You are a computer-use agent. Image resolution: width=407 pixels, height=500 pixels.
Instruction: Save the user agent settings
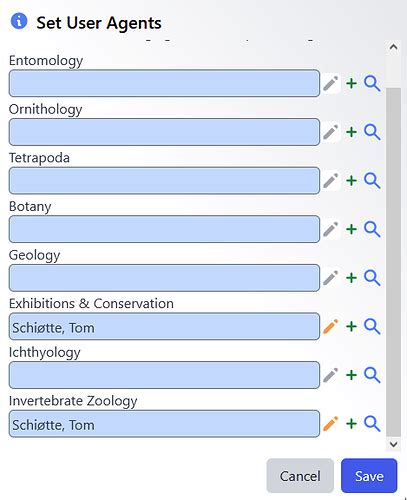[369, 476]
